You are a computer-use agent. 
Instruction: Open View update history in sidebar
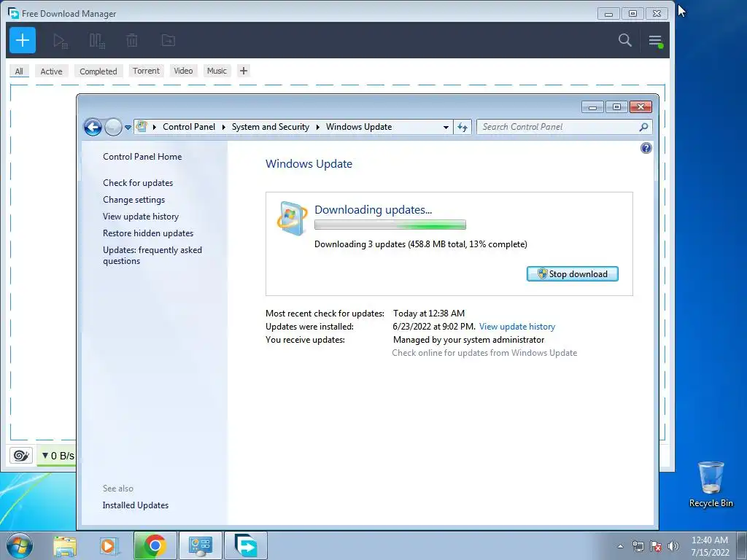pos(141,216)
